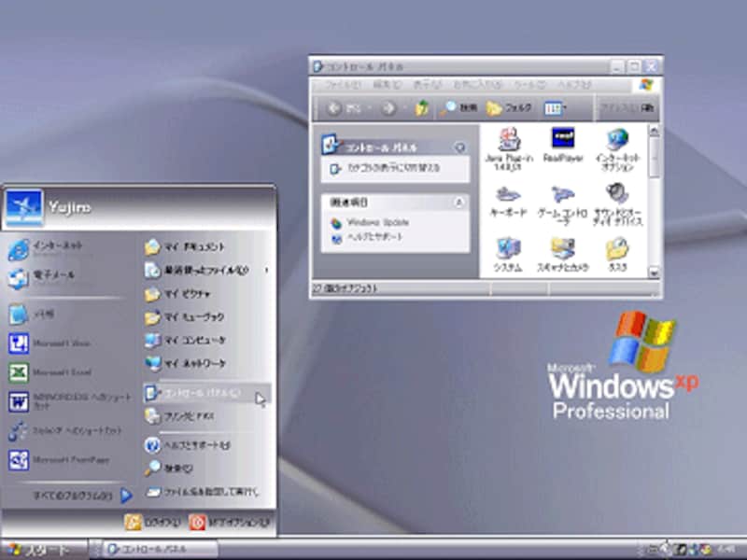
Task: Open the System (システム) control panel icon
Action: click(x=508, y=249)
